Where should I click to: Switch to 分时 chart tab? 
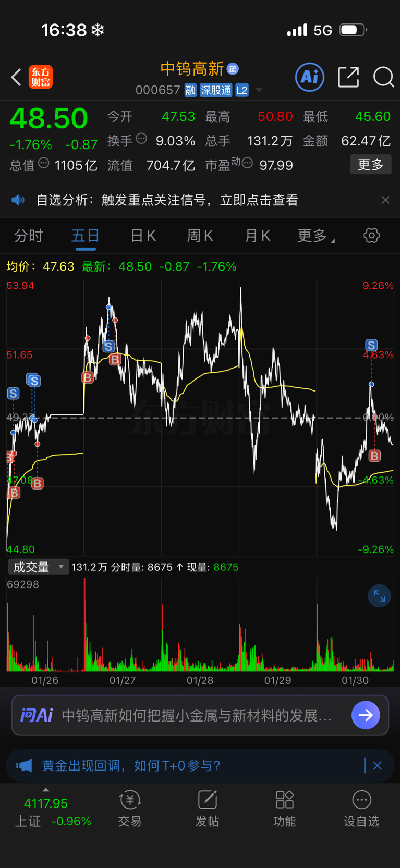coord(29,236)
